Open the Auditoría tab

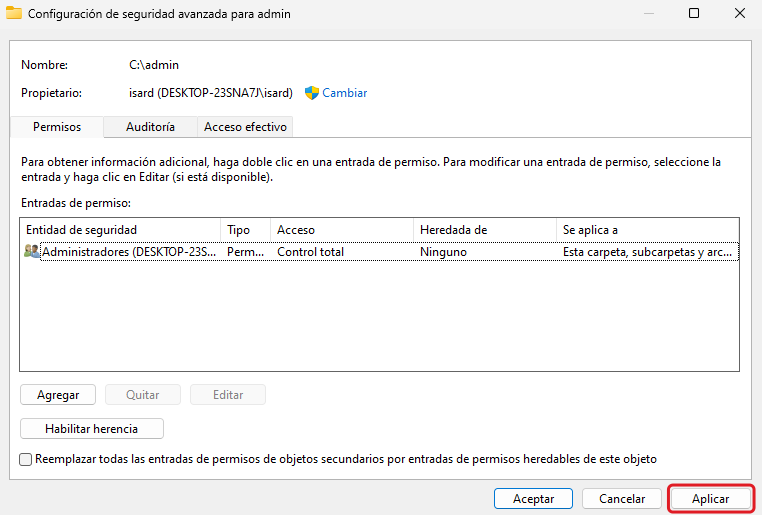150,127
